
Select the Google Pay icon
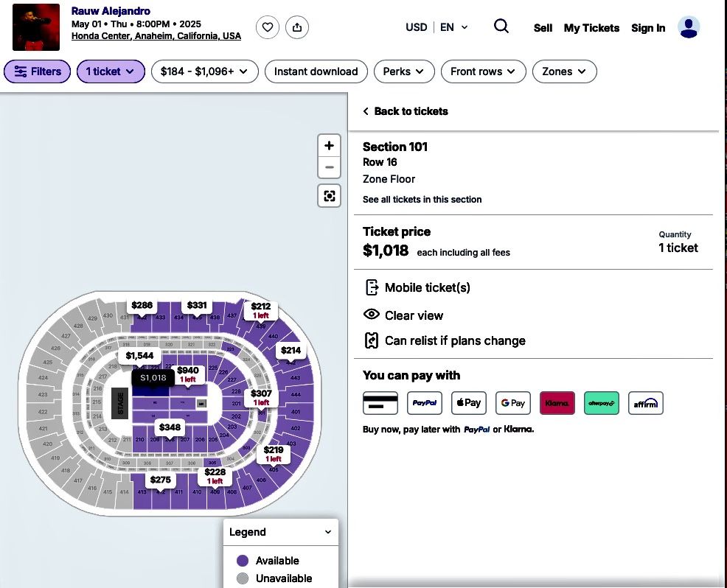(512, 403)
